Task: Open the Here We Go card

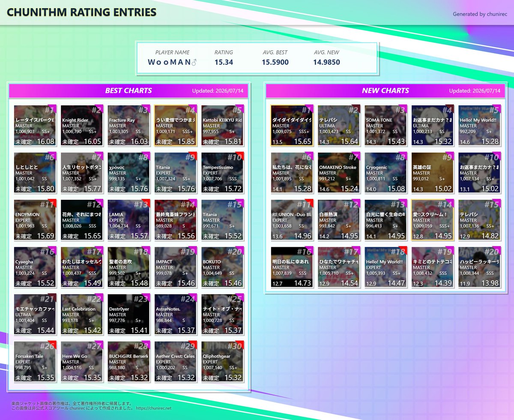Action: pyautogui.click(x=82, y=362)
